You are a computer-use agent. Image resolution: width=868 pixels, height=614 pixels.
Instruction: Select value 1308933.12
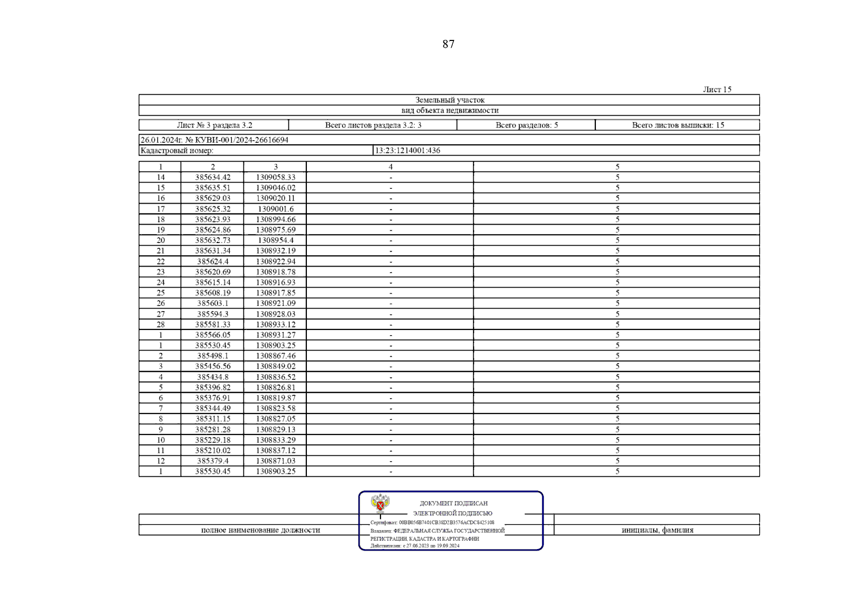(276, 324)
